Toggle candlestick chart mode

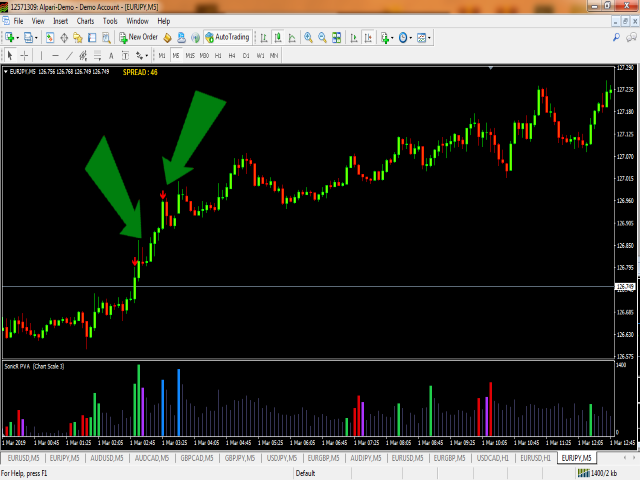pyautogui.click(x=278, y=38)
